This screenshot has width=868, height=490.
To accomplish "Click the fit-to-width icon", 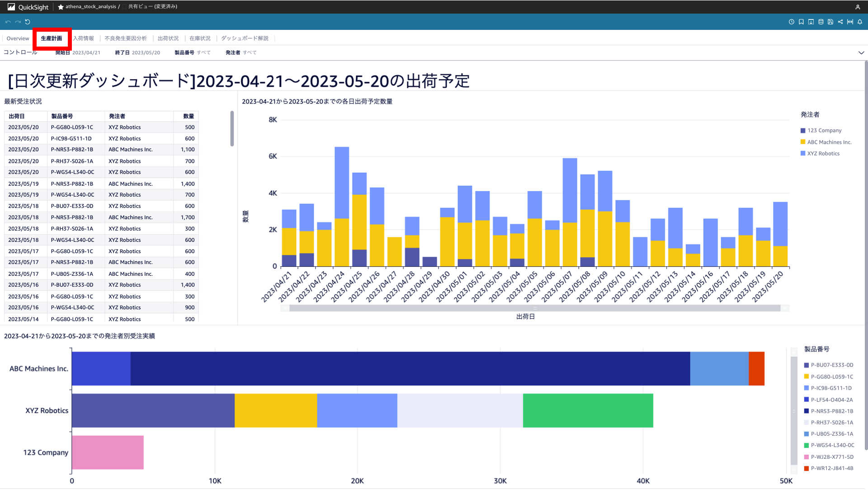I will tap(850, 22).
